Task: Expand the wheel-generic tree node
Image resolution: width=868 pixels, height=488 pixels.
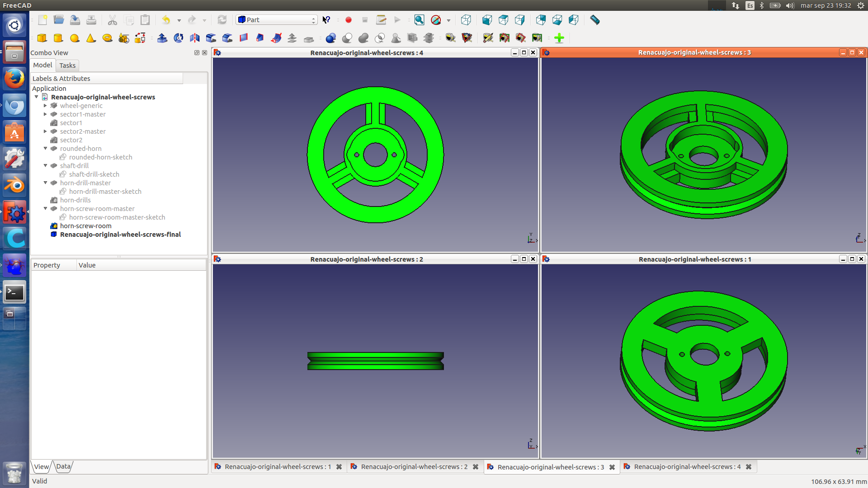Action: click(45, 106)
